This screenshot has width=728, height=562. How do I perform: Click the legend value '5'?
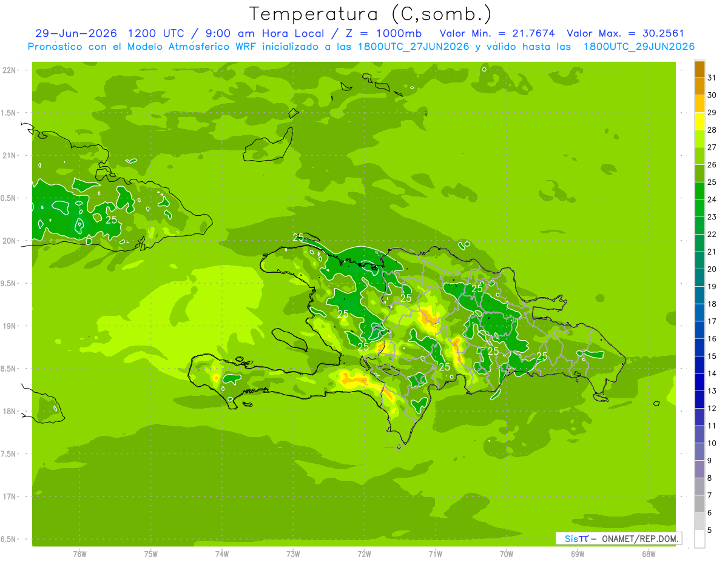(710, 530)
